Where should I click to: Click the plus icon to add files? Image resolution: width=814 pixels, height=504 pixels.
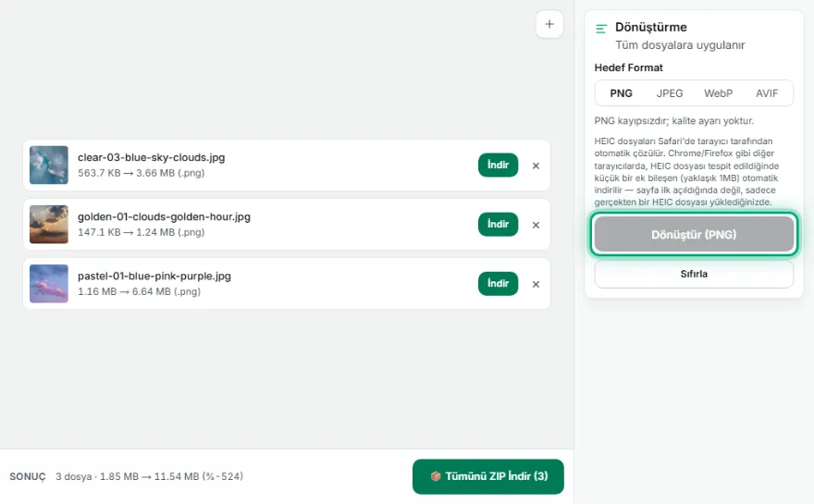click(x=549, y=24)
